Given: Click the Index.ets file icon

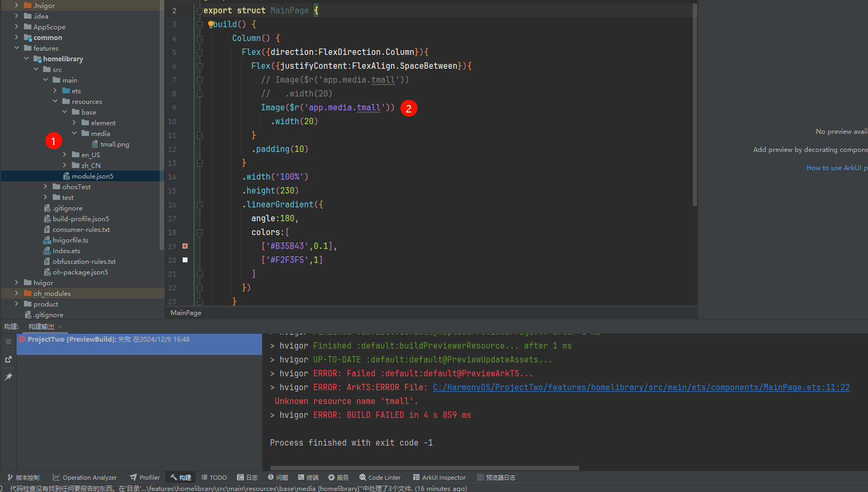Looking at the screenshot, I should click(47, 251).
